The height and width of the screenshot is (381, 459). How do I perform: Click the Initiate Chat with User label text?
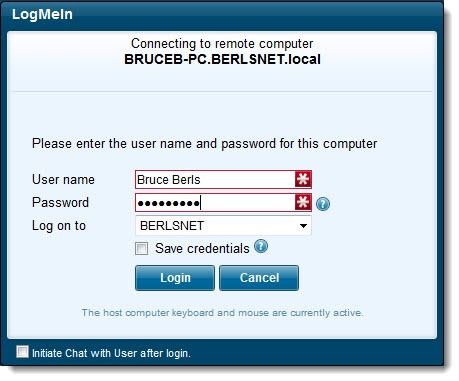[x=111, y=353]
